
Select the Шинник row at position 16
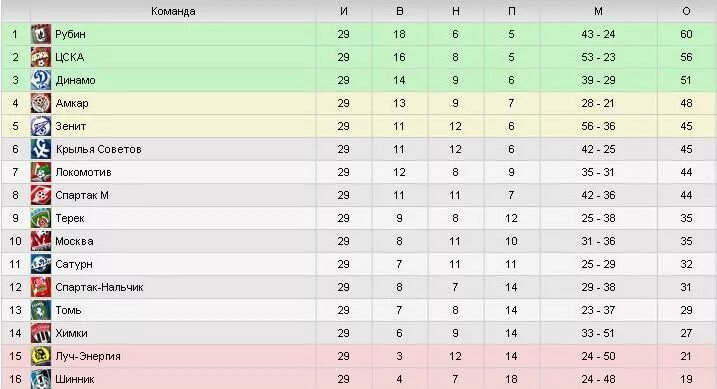[x=358, y=379]
